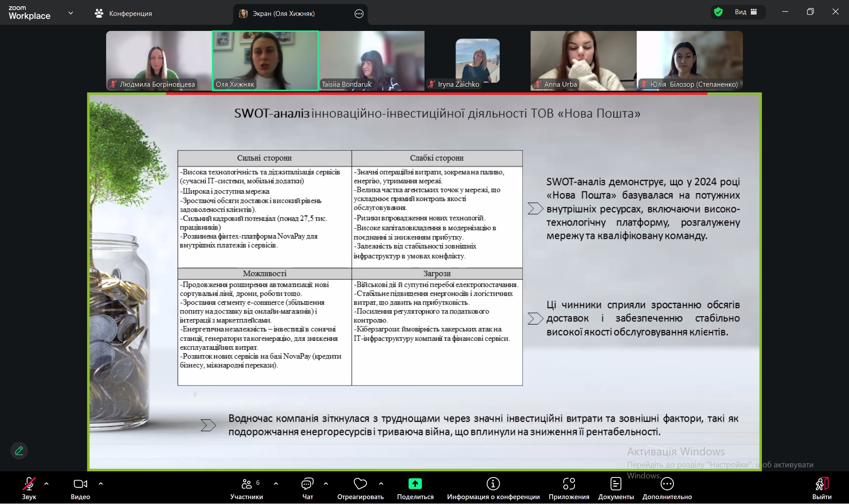849x504 pixels.
Task: Toggle camera with the Видео button
Action: click(x=80, y=485)
